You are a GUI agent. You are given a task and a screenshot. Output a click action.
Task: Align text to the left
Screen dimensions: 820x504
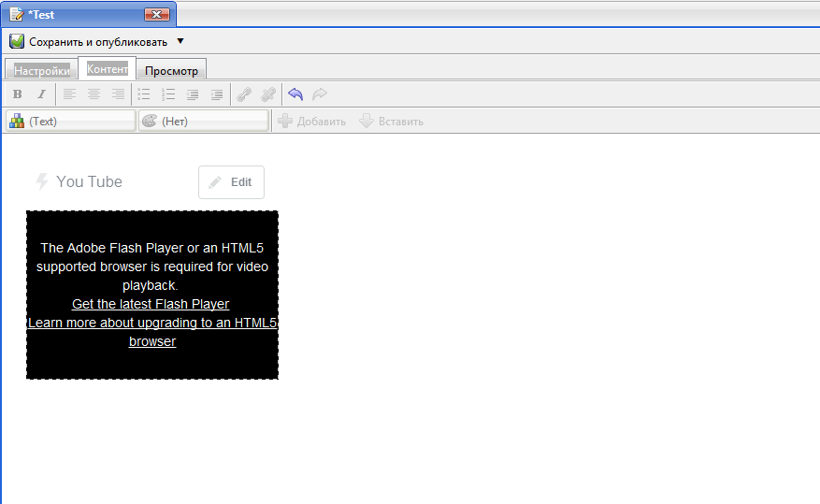[69, 94]
